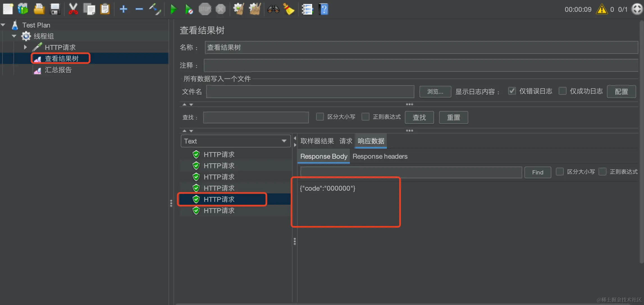Click the yellow warning triangle log icon

(602, 9)
